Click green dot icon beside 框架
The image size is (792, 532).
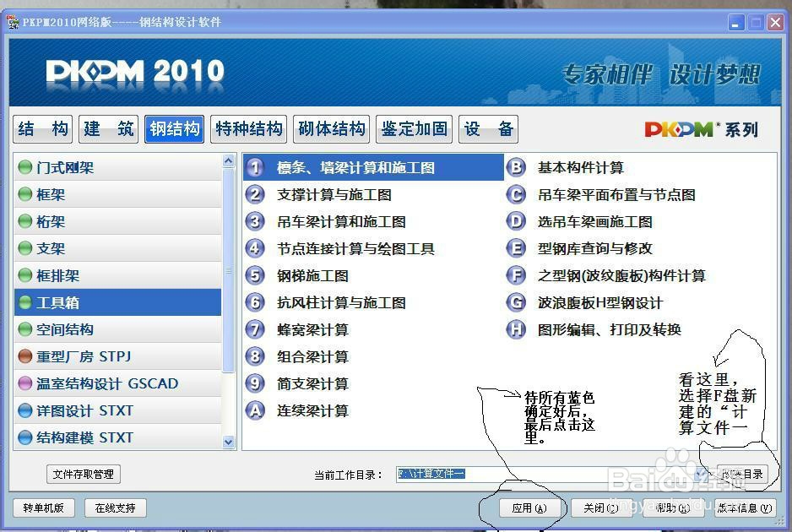tap(25, 194)
